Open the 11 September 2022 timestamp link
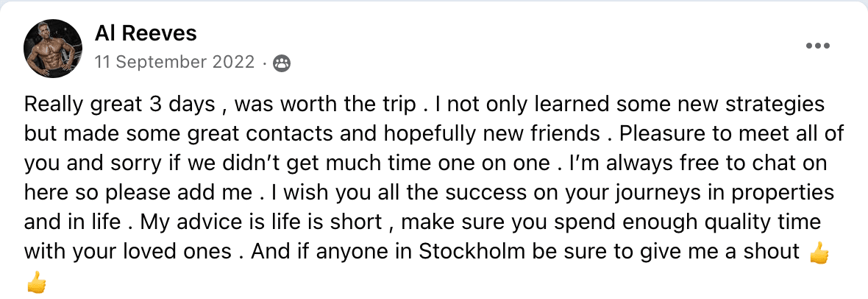This screenshot has height=299, width=868. (174, 62)
